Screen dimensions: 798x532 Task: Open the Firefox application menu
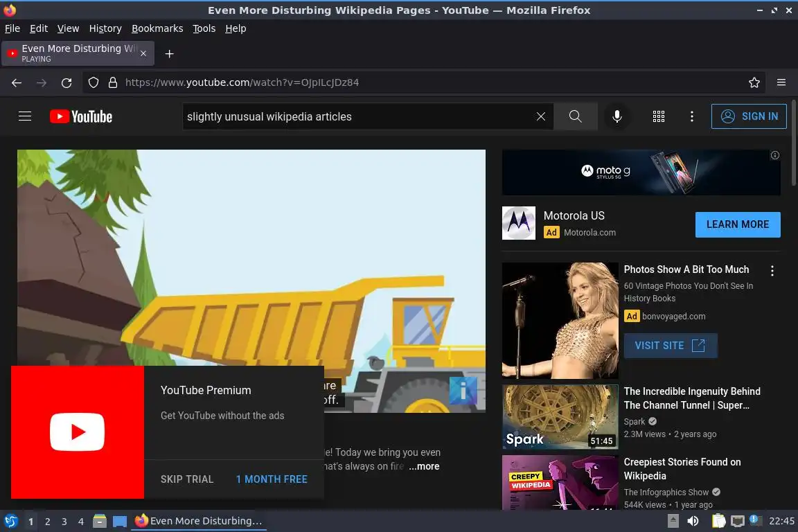coord(781,82)
